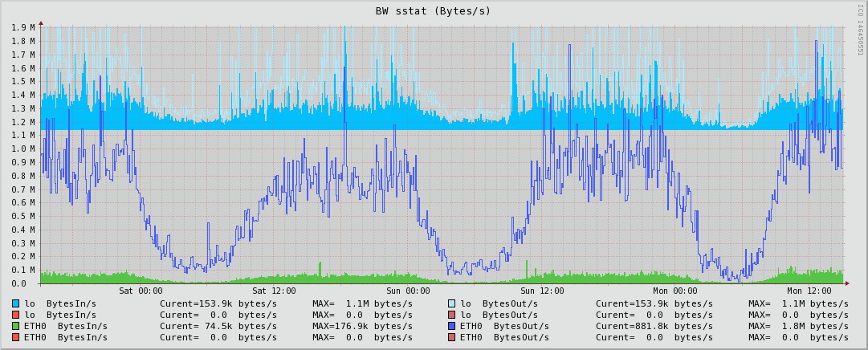Click 'Curent=153.9k bytes/s' in blue lo BytesIn/s row
The height and width of the screenshot is (350, 868).
218,304
